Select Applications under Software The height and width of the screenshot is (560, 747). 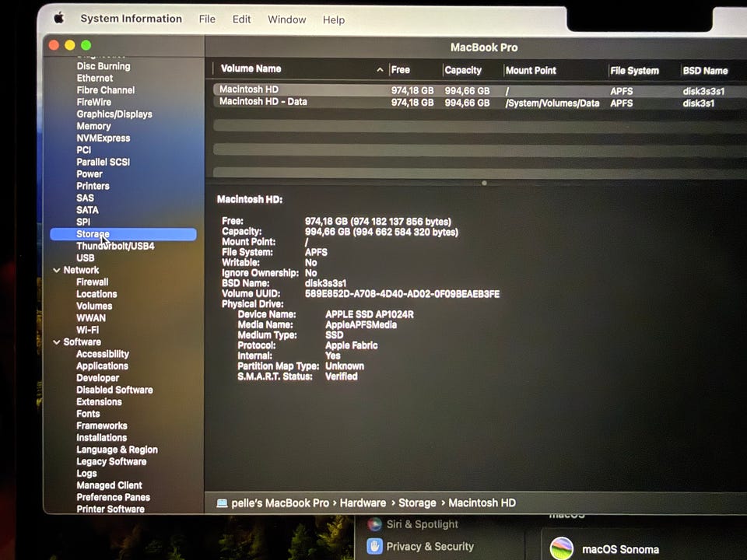click(x=102, y=366)
